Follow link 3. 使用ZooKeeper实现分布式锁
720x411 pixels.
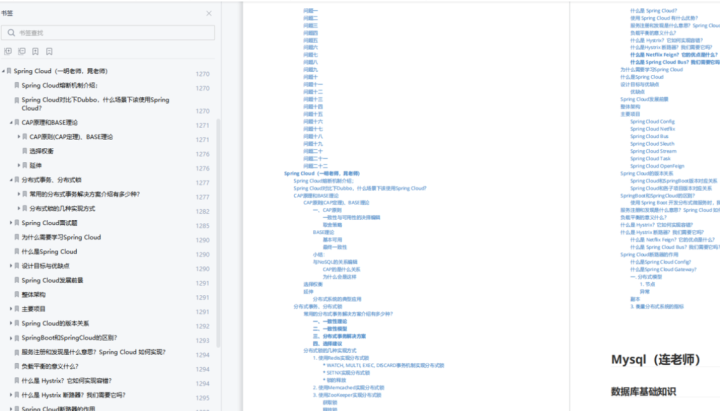[347, 395]
